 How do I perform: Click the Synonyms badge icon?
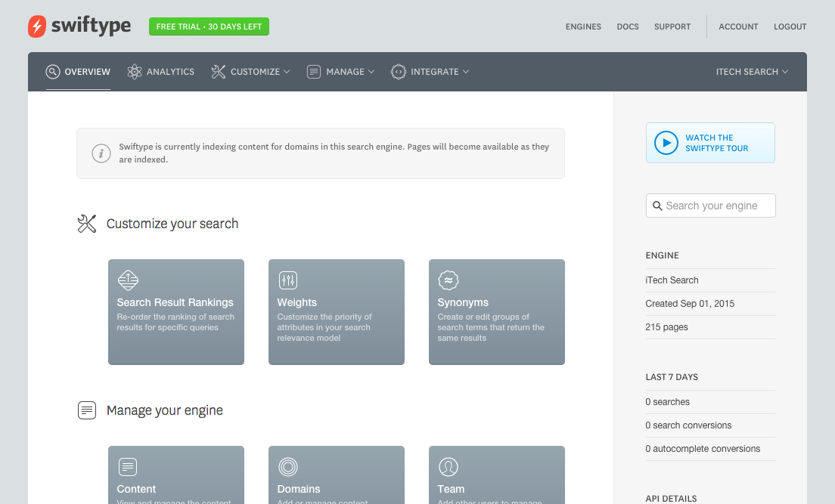click(x=449, y=280)
